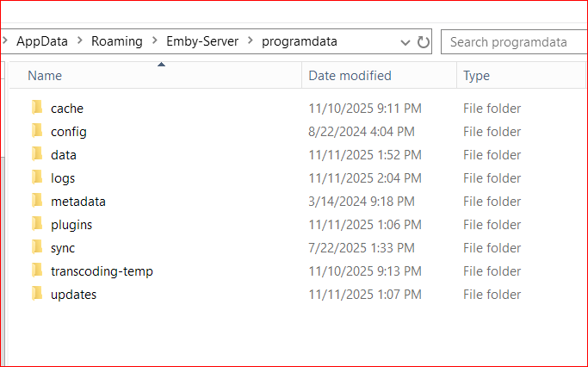The image size is (588, 367).
Task: Open the address bar history dropdown
Action: pyautogui.click(x=405, y=41)
